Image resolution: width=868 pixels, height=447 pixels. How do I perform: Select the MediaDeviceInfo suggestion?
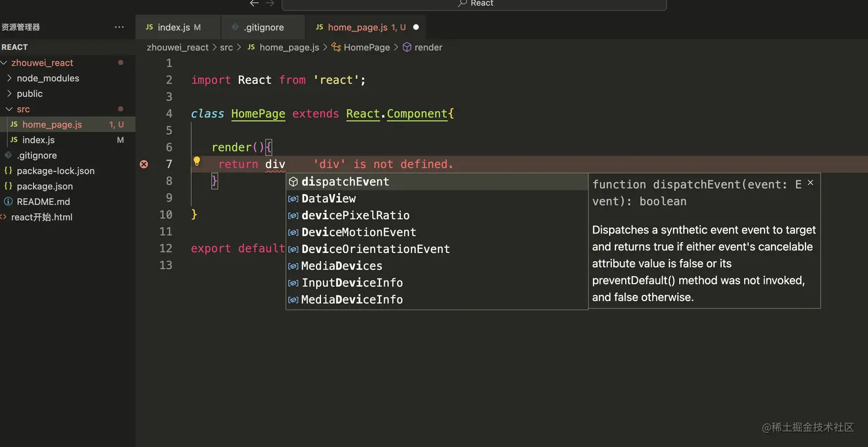tap(437, 300)
